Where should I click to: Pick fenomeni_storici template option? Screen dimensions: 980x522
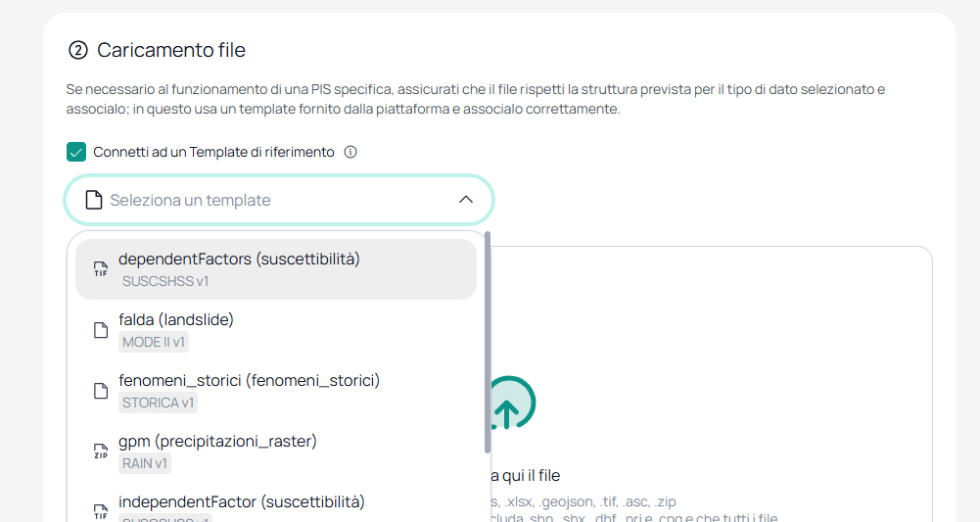pos(276,391)
